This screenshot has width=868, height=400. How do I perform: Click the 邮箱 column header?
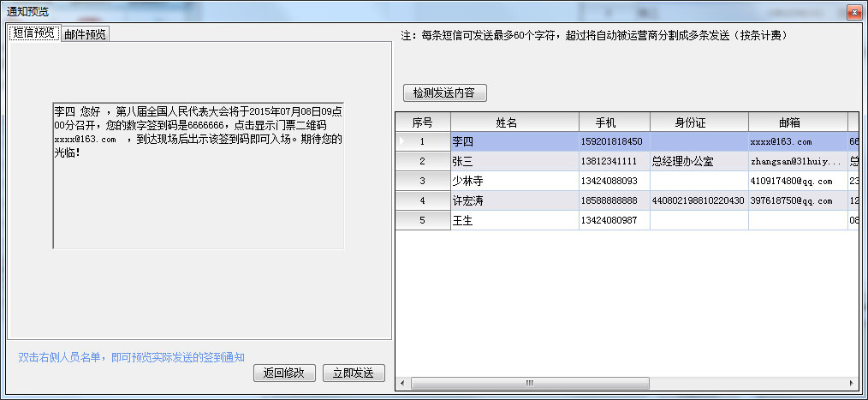(798, 122)
